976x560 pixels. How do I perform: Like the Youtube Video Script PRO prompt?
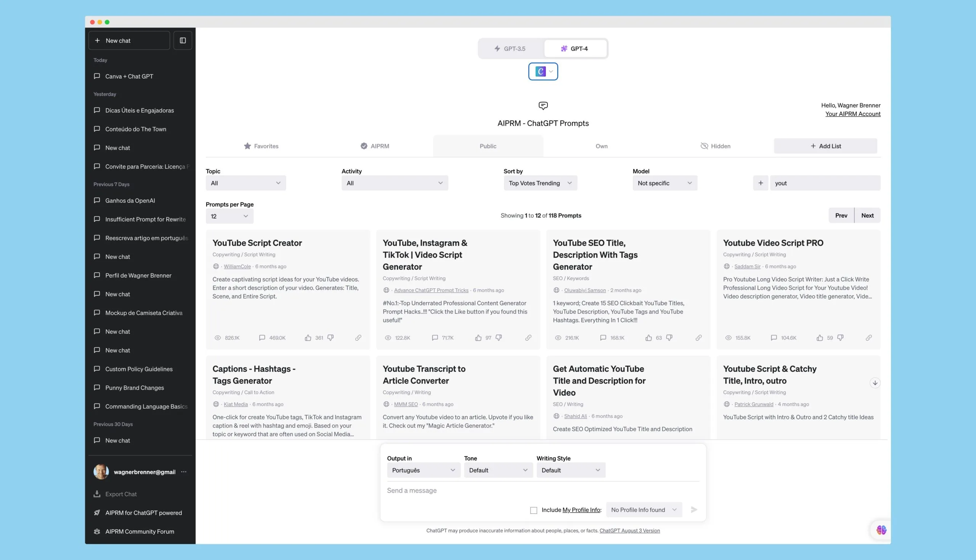tap(820, 338)
